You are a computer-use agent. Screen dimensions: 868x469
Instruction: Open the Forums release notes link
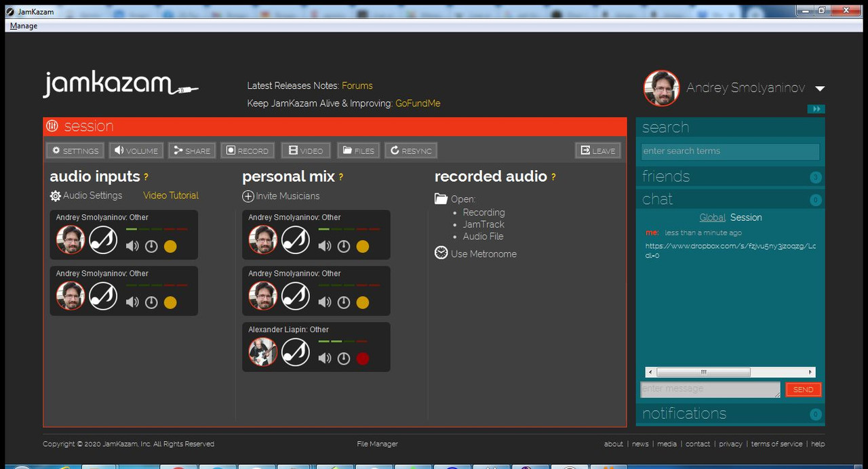[x=357, y=85]
